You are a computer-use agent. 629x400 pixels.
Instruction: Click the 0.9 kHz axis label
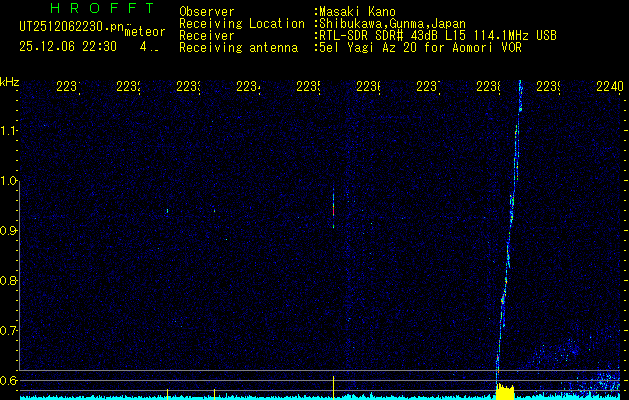point(8,230)
